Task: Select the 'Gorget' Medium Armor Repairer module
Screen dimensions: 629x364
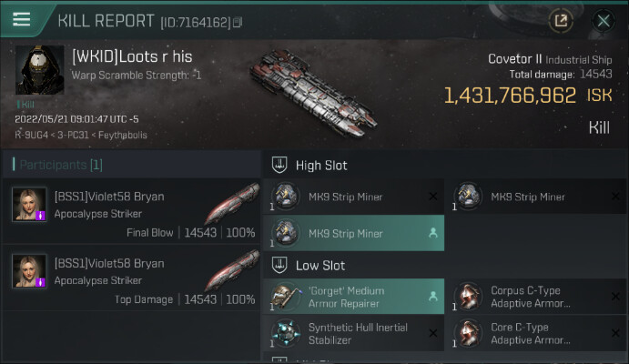Action: (x=354, y=298)
